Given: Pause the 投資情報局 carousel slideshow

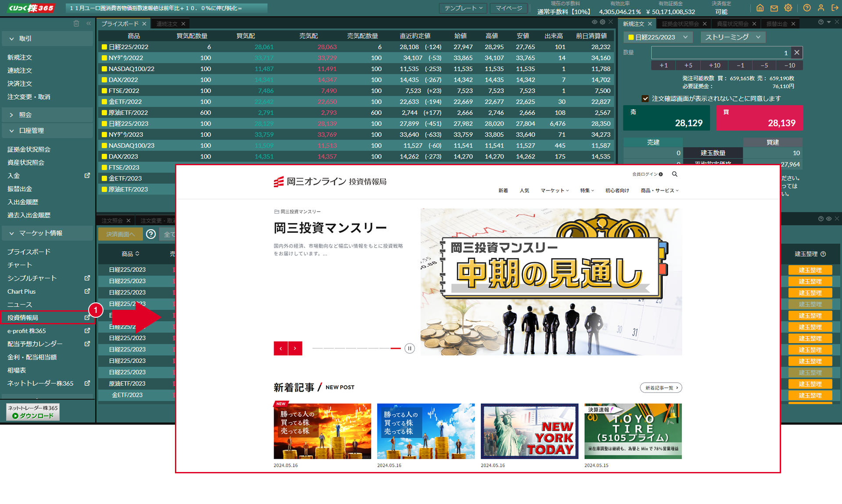Looking at the screenshot, I should pos(410,348).
